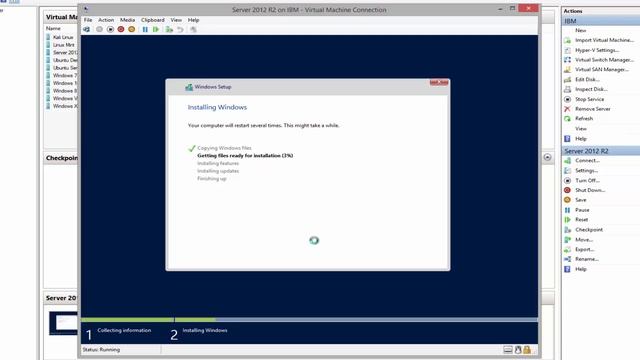Click the Enhanced Session toolbar icon

tap(193, 29)
